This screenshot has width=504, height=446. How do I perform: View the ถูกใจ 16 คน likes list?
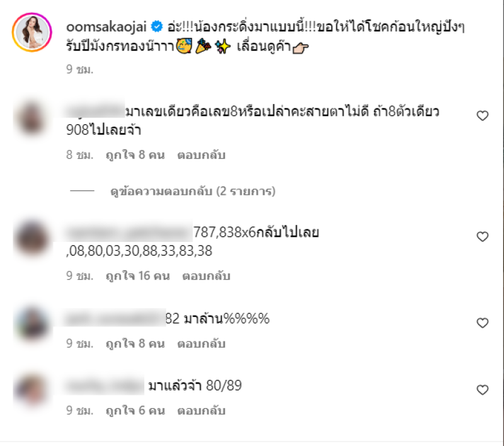click(x=137, y=276)
